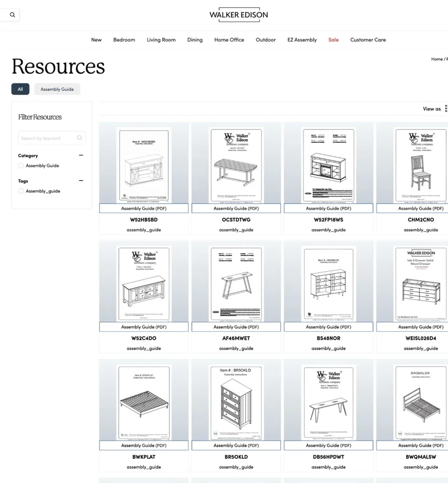This screenshot has height=483, width=448.
Task: Open OCSTDTWG table guide thumbnail
Action: coord(236,165)
